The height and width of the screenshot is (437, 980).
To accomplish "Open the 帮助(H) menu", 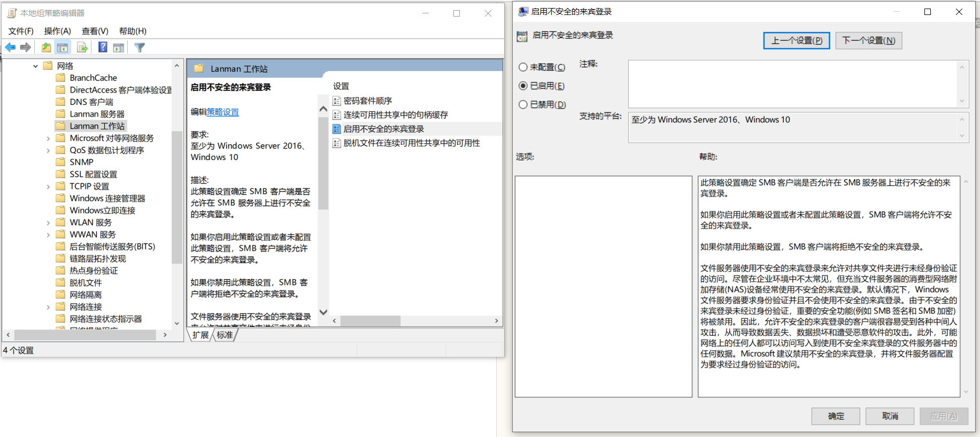I will (133, 31).
